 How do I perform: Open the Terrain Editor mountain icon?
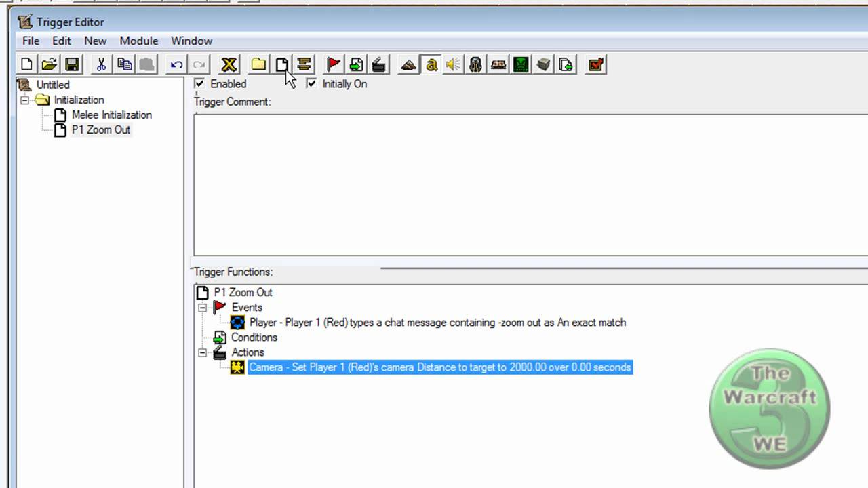408,64
